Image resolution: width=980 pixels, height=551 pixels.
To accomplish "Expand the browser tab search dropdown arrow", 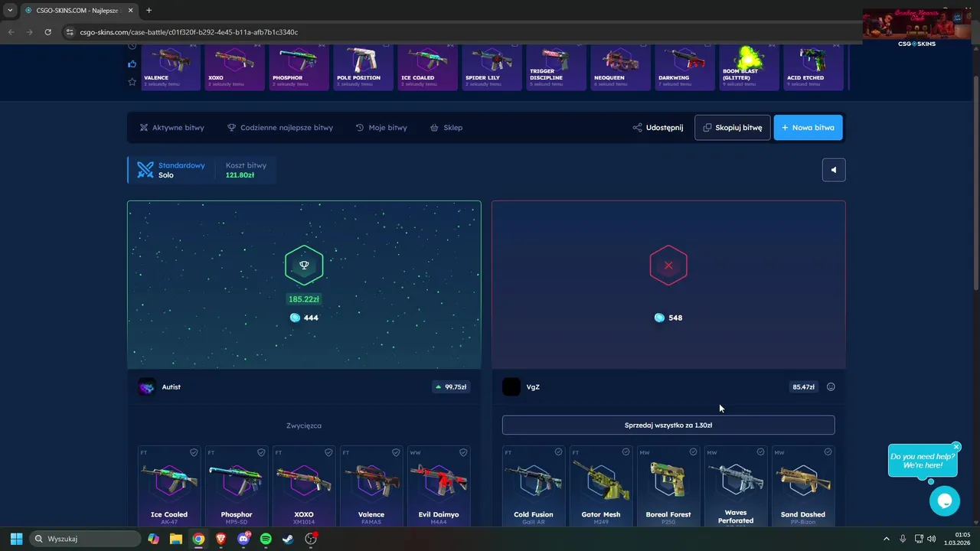I will point(9,11).
